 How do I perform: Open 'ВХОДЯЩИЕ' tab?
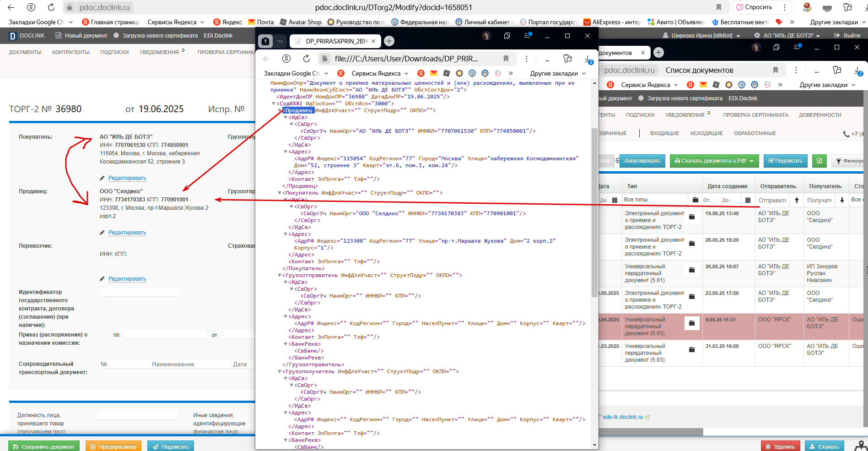tap(665, 133)
